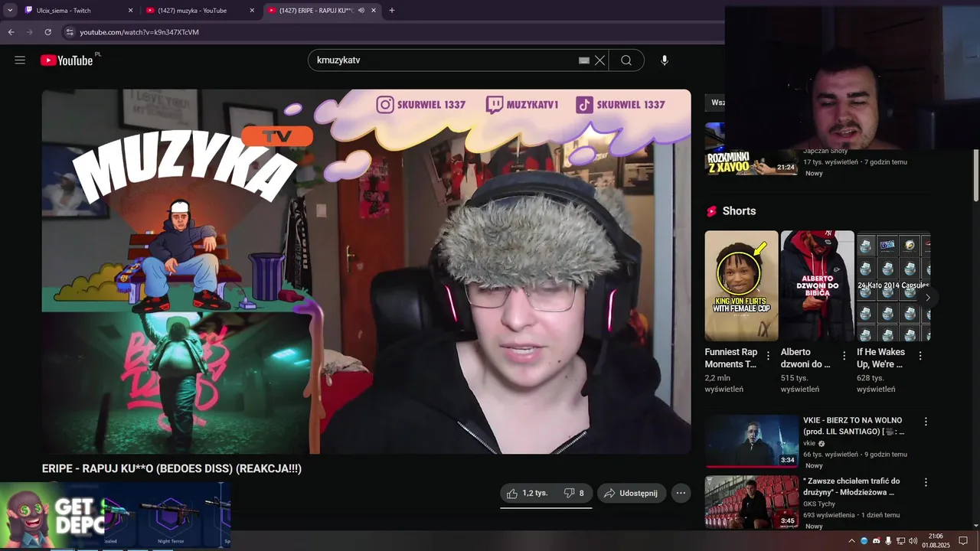Screen dimensions: 980x551
Task: Start voice search with the microphone
Action: (665, 60)
